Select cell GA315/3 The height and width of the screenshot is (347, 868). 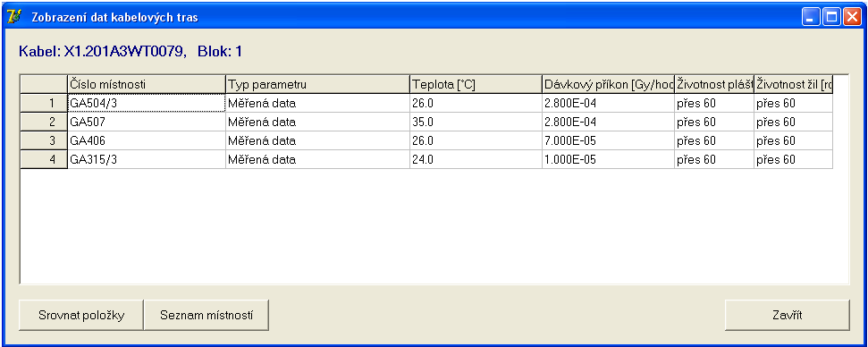coord(147,159)
